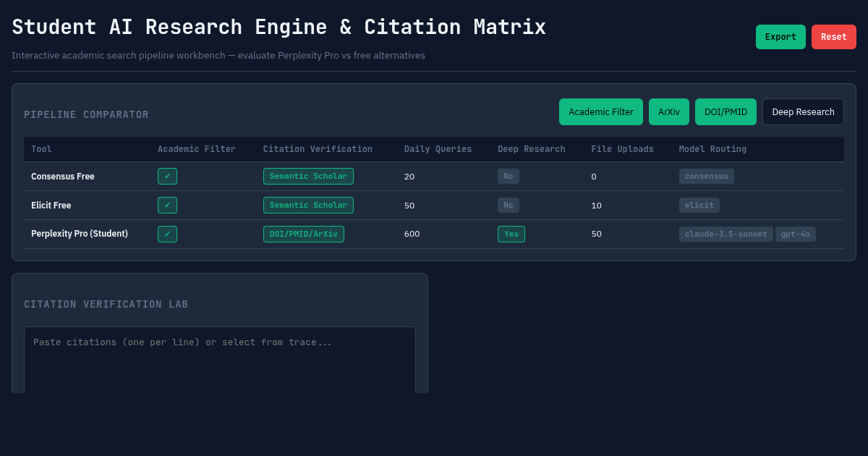
Task: Click the File Uploads column header
Action: [622, 149]
